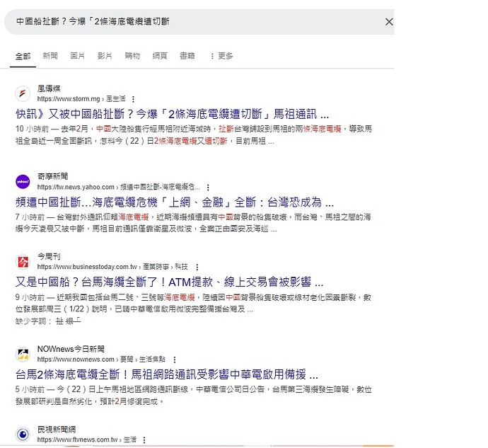Click the 10 小時前 snippet under storm.mg
488x448 pixels.
[194, 135]
